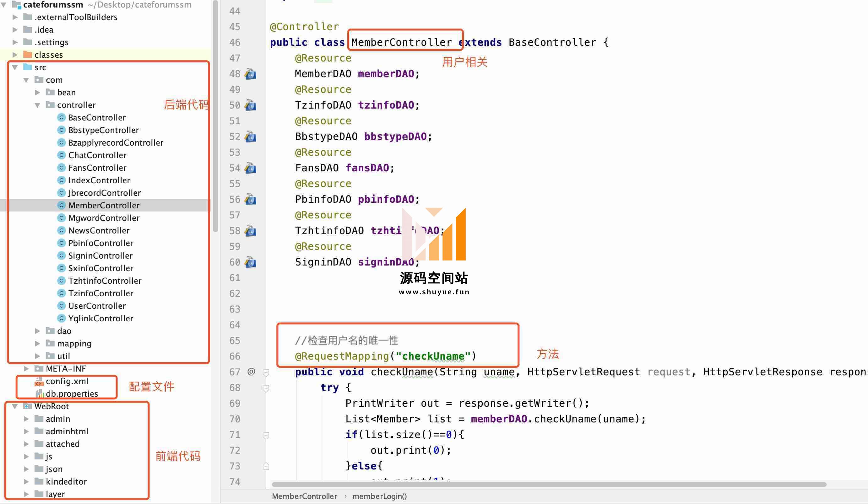Screen dimensions: 868x504
Task: Click the editor horizontal scrollbar
Action: 549,484
